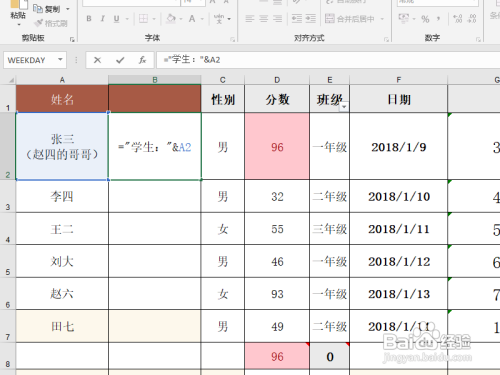Image resolution: width=500 pixels, height=375 pixels.
Task: Decrease the indent
Action: 297,19
